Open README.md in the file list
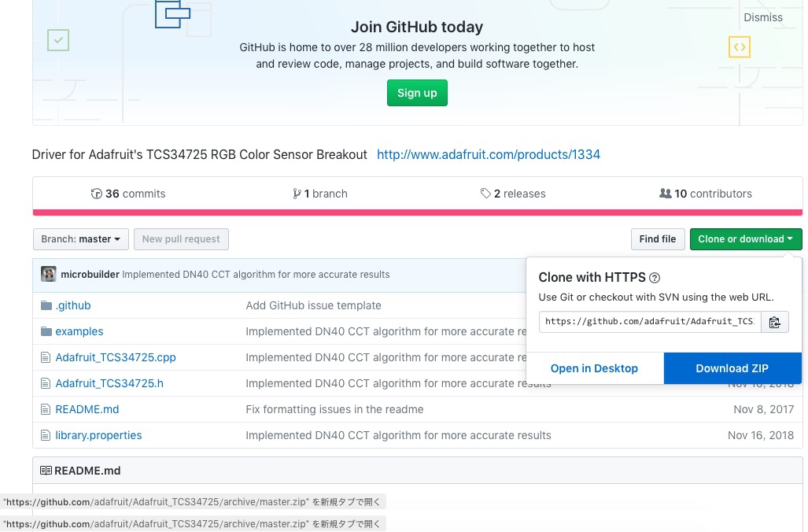 coord(87,409)
